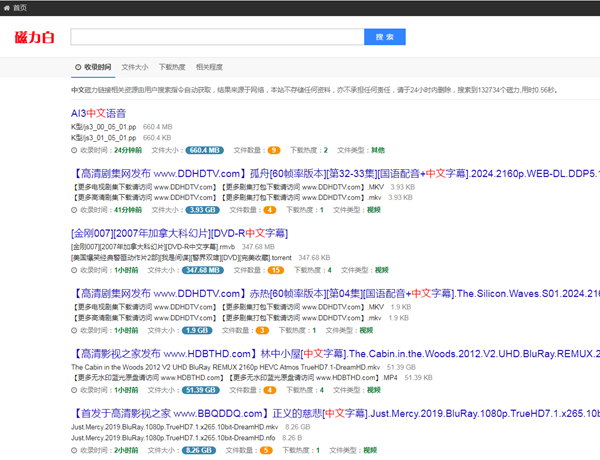
Task: Click Just.Mercy DreamHD.nfo file name
Action: click(173, 438)
